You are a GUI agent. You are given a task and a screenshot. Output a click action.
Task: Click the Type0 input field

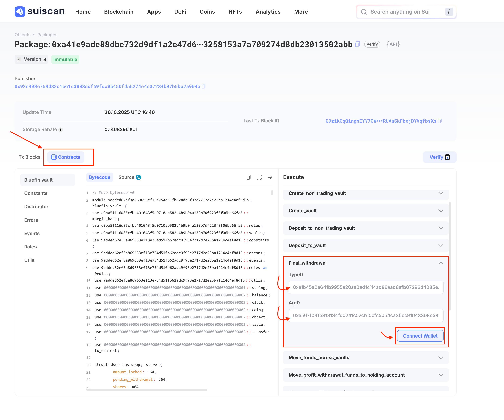coord(366,287)
